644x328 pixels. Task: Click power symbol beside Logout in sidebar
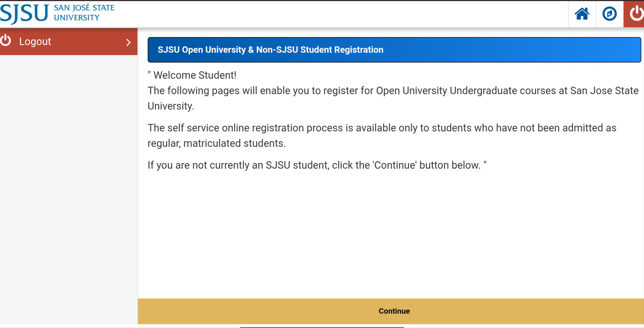coord(6,41)
